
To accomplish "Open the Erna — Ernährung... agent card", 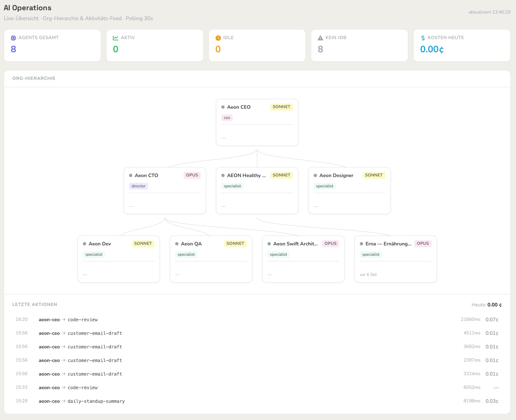I will [396, 259].
